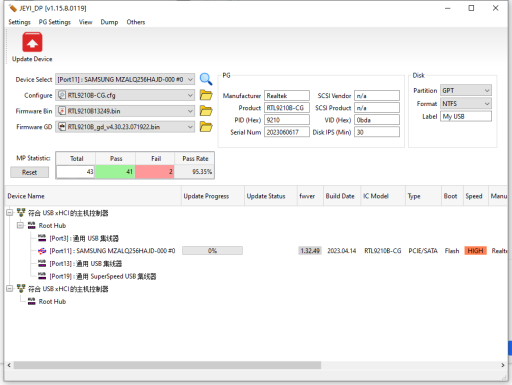The height and width of the screenshot is (385, 512).
Task: Click the Disk IPS (Min) field
Action: pos(377,132)
